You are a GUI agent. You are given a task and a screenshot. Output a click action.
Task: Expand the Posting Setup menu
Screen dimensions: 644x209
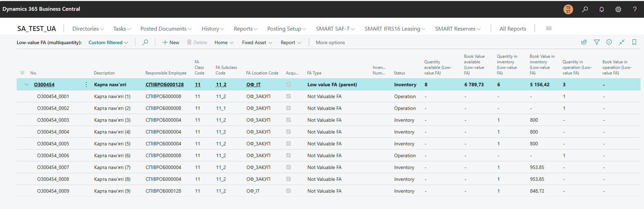286,29
